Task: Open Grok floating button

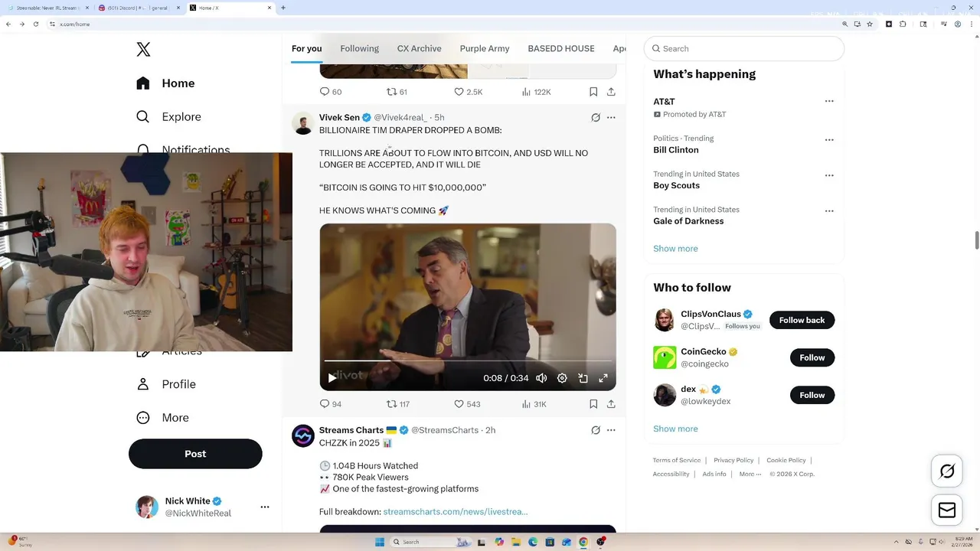Action: click(x=947, y=471)
